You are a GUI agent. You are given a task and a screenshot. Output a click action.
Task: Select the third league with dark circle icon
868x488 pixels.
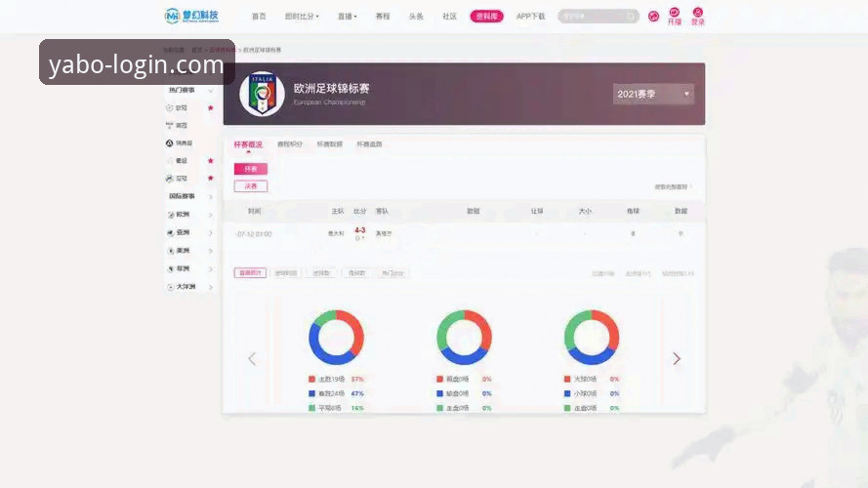184,143
